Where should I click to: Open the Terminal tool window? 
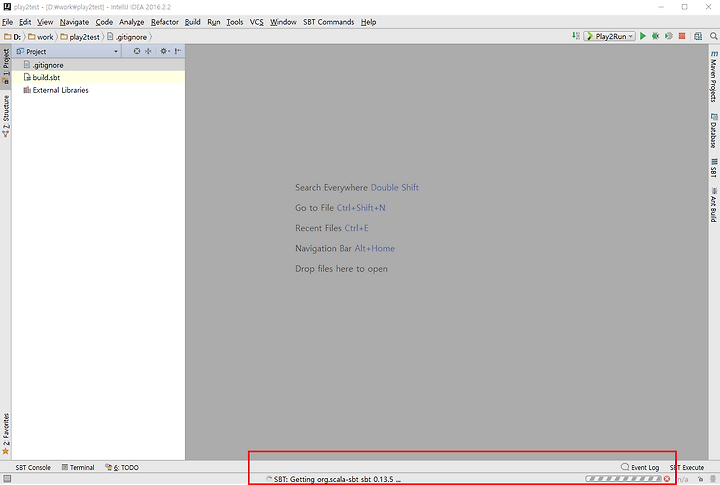coord(78,468)
